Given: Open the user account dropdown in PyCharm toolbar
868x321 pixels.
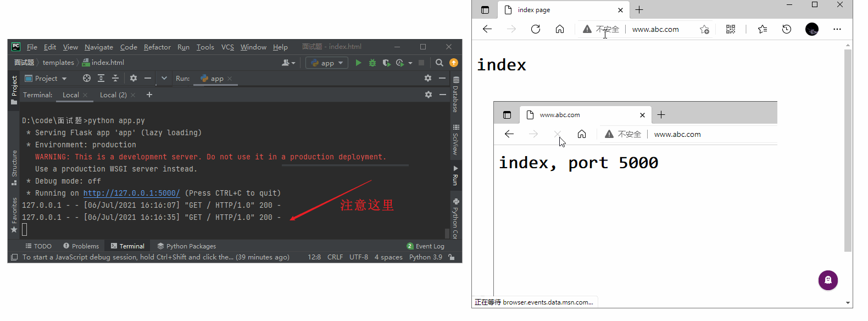Looking at the screenshot, I should click(x=288, y=63).
